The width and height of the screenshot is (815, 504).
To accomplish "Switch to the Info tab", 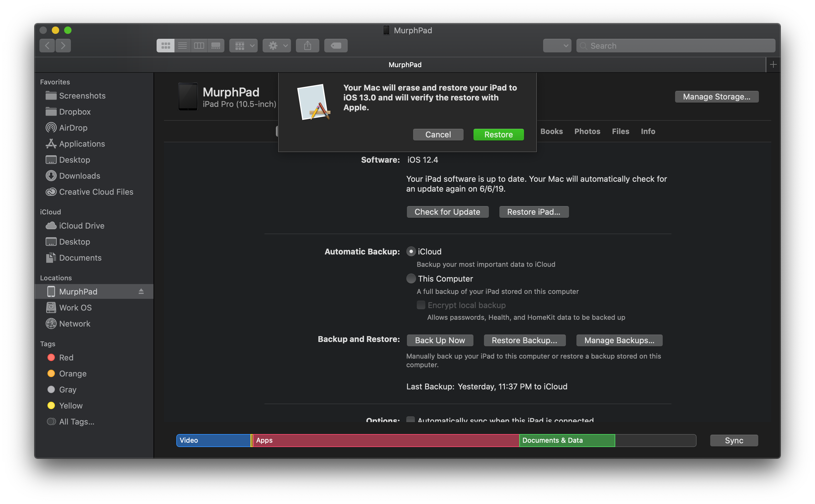I will pyautogui.click(x=648, y=131).
